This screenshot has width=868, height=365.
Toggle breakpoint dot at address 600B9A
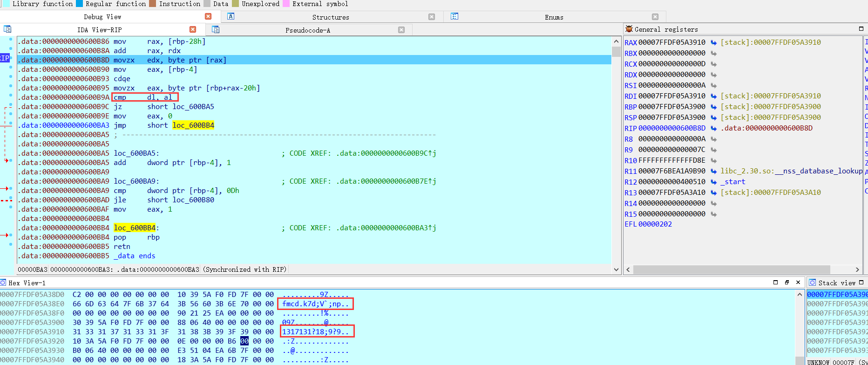tap(11, 95)
